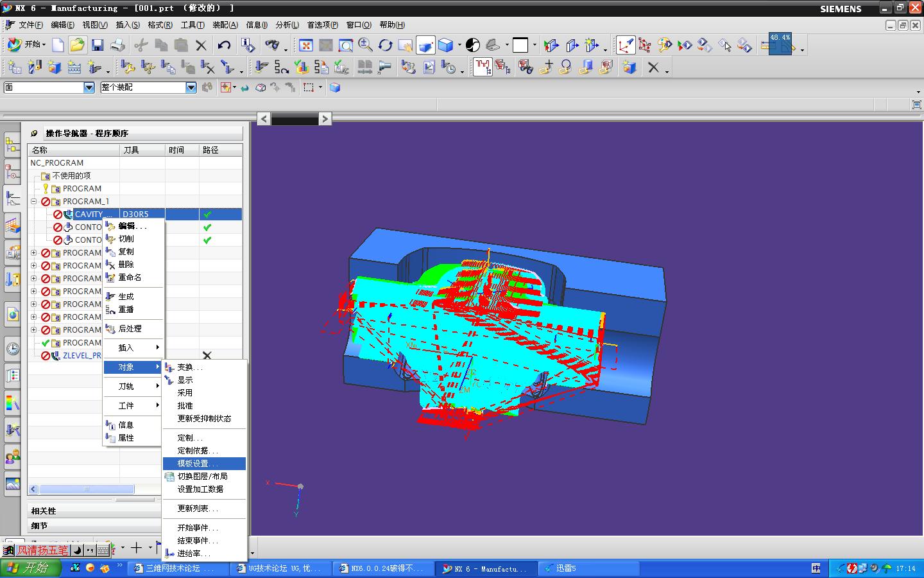The image size is (924, 578).
Task: Open the 插入 submenu in context menu
Action: click(x=133, y=347)
